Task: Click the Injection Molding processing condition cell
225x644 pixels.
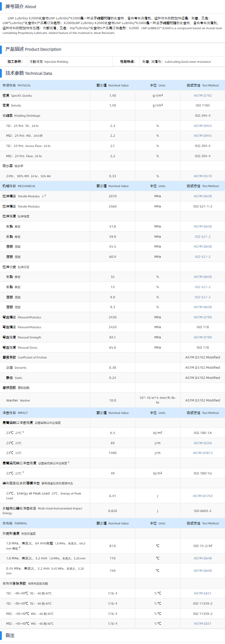Action: (x=49, y=62)
